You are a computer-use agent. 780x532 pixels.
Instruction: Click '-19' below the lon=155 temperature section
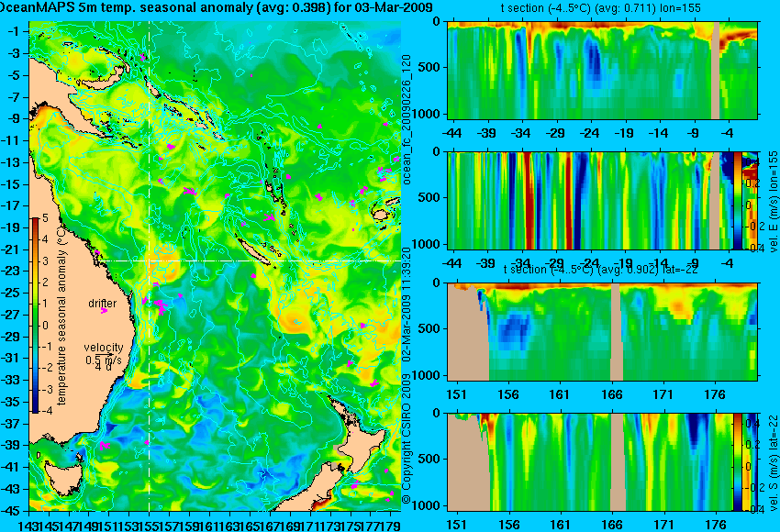tap(624, 133)
